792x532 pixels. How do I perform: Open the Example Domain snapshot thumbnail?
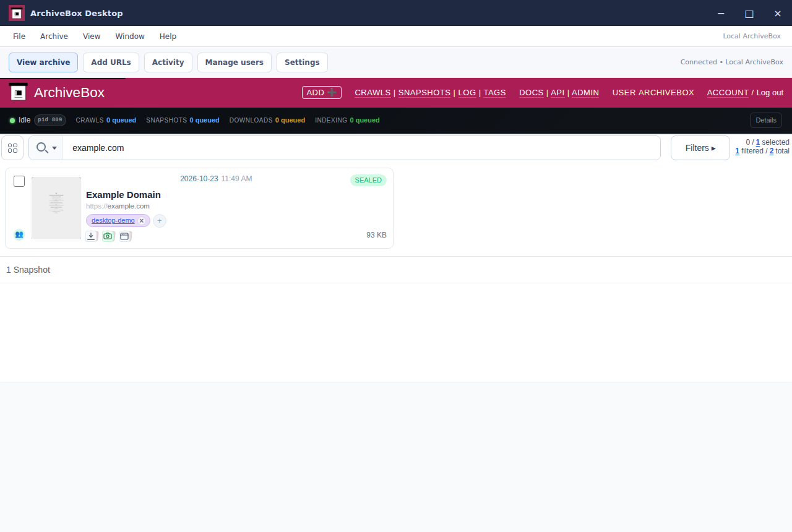click(56, 208)
